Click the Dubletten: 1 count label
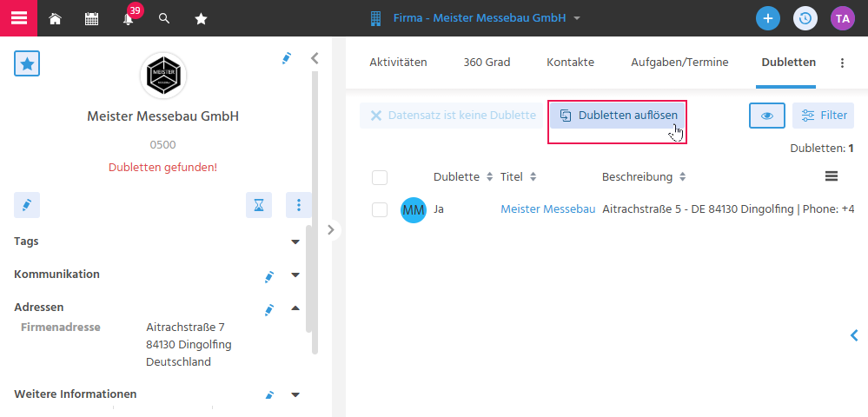868x417 pixels. pos(821,148)
